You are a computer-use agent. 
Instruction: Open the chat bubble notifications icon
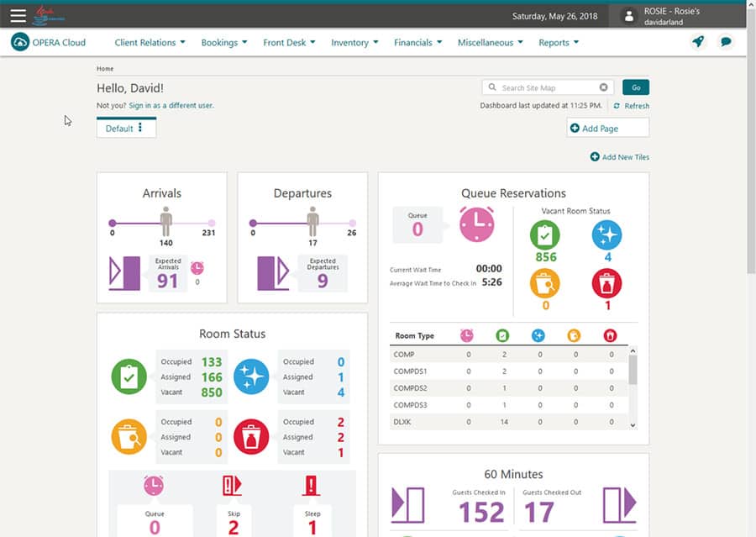727,42
